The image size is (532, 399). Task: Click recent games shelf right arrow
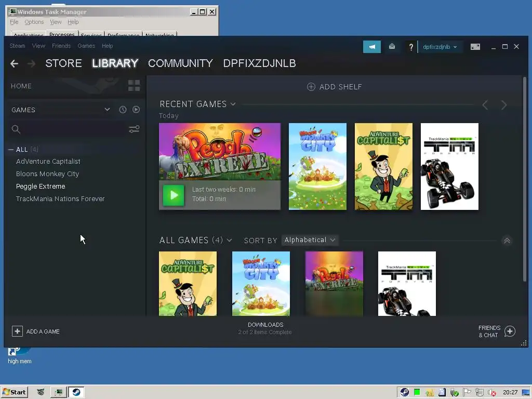(504, 105)
